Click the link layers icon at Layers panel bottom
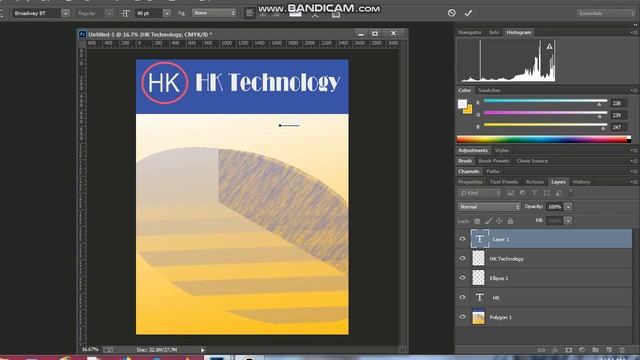Screen dimensions: 640x360 (541, 350)
